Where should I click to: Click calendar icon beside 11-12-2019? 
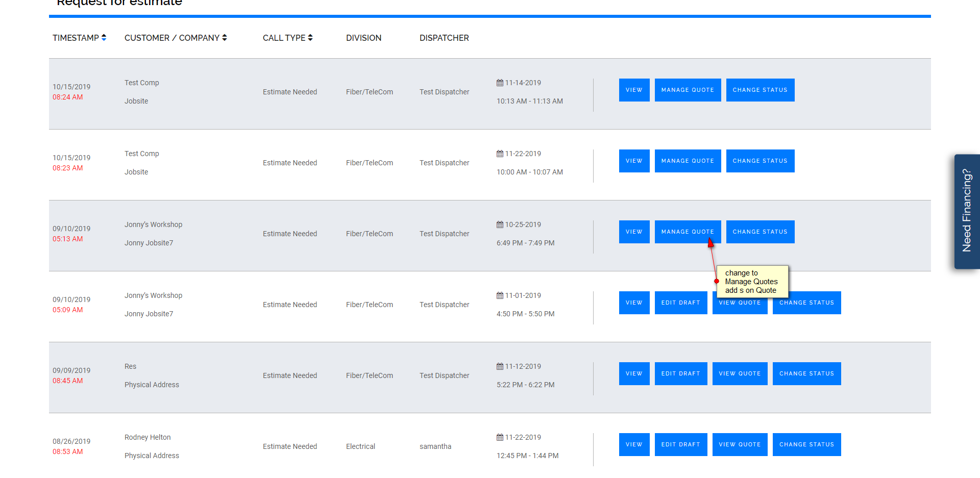[x=500, y=366]
